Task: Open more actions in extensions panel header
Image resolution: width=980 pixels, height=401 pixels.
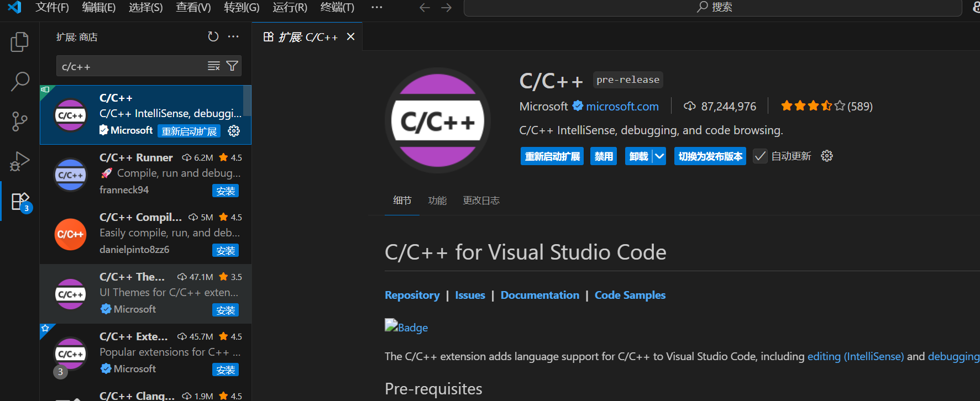Action: click(x=233, y=36)
